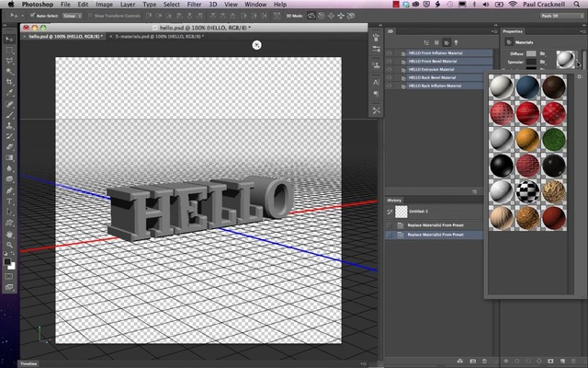Toggle Quick Mask mode icon
This screenshot has width=588, height=368.
pos(9,276)
